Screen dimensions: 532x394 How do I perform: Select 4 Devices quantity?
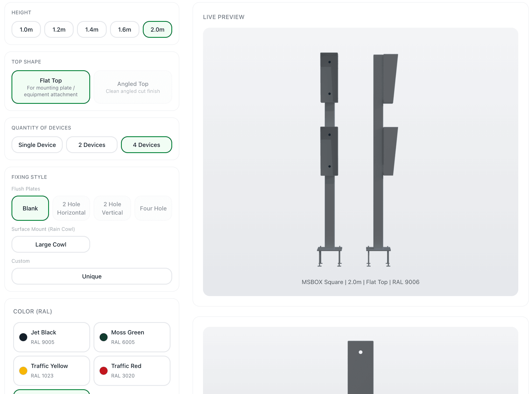click(x=146, y=145)
